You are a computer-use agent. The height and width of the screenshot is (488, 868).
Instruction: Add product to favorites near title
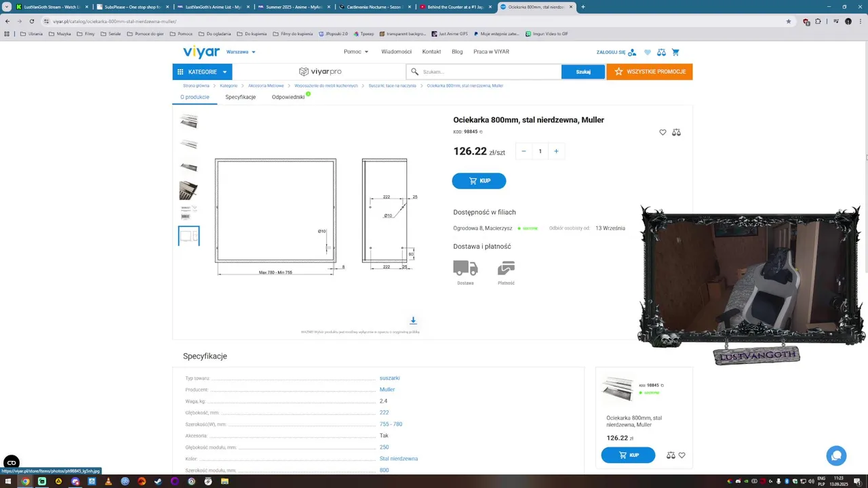(663, 132)
